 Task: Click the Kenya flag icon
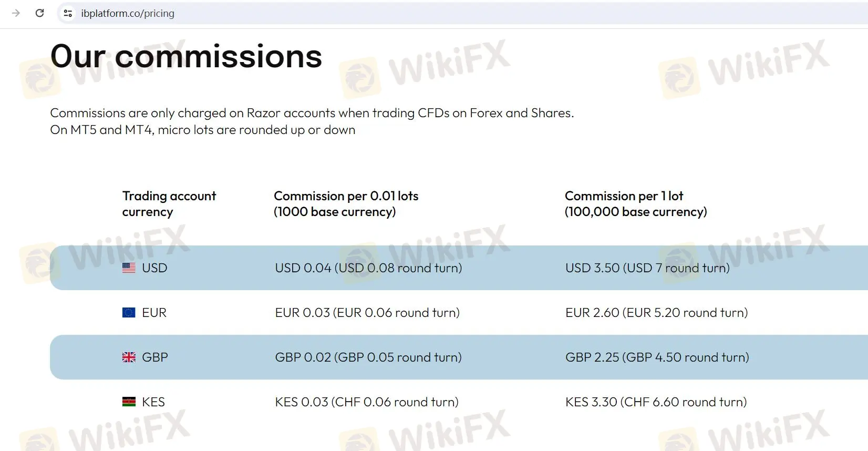[x=129, y=402]
